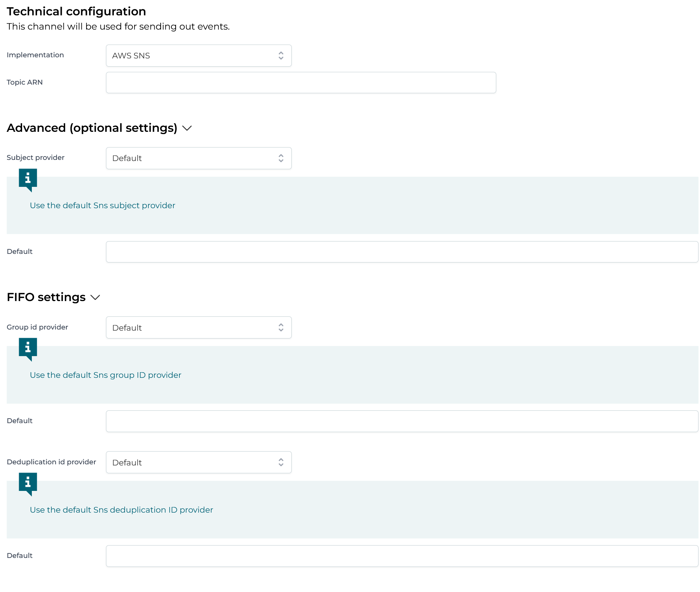Viewport: 700px width, 592px height.
Task: Click the stepper arrows on Deduplication id provider selector
Action: 281,462
